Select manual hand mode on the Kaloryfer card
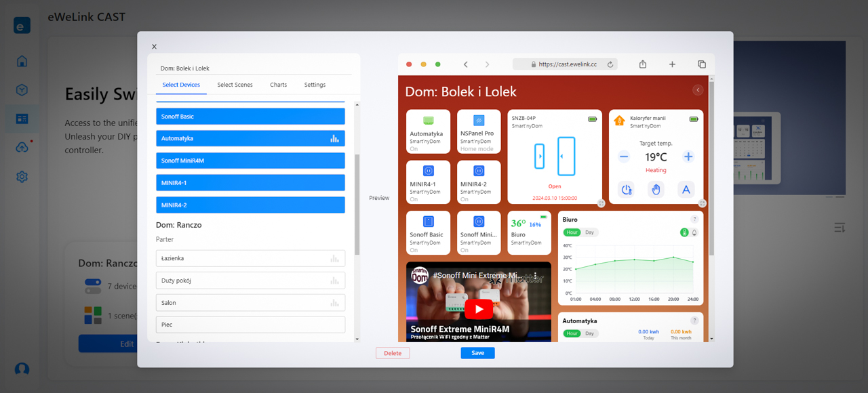This screenshot has width=868, height=393. pyautogui.click(x=656, y=190)
